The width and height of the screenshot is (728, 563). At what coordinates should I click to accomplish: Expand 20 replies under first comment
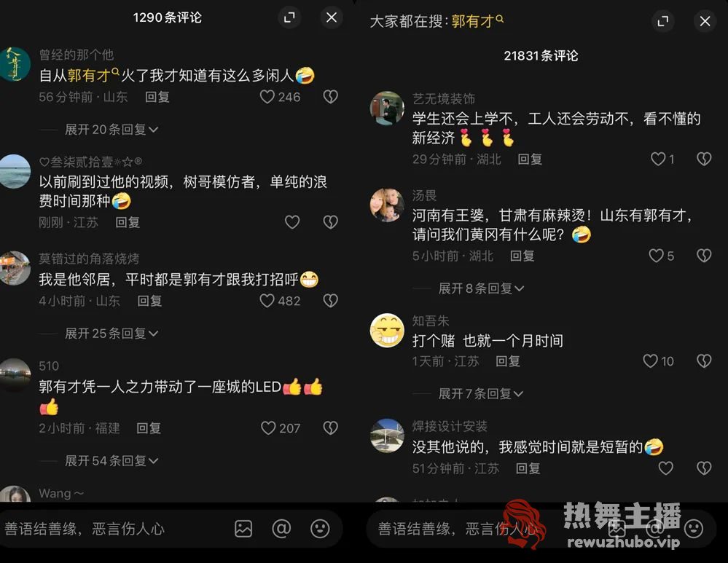click(x=111, y=130)
